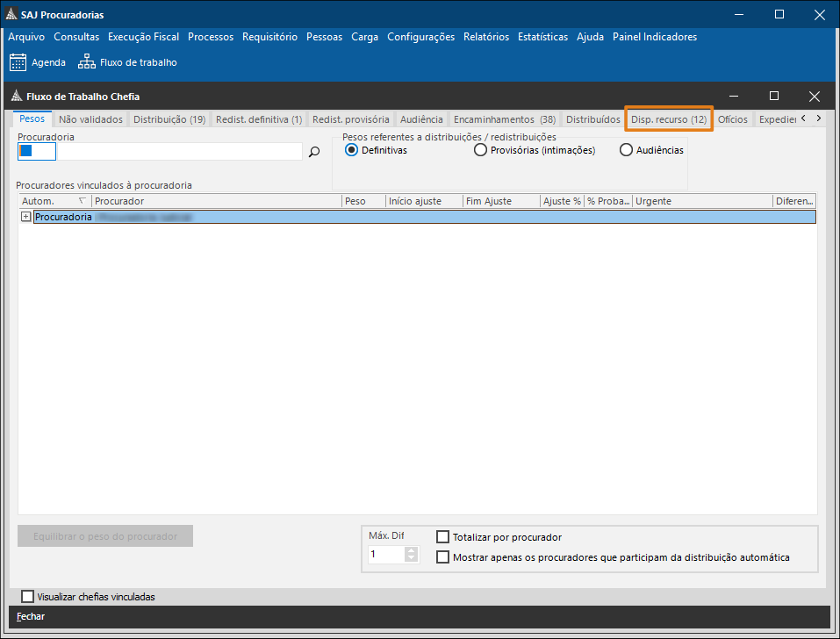Click the Fechar button

point(31,616)
